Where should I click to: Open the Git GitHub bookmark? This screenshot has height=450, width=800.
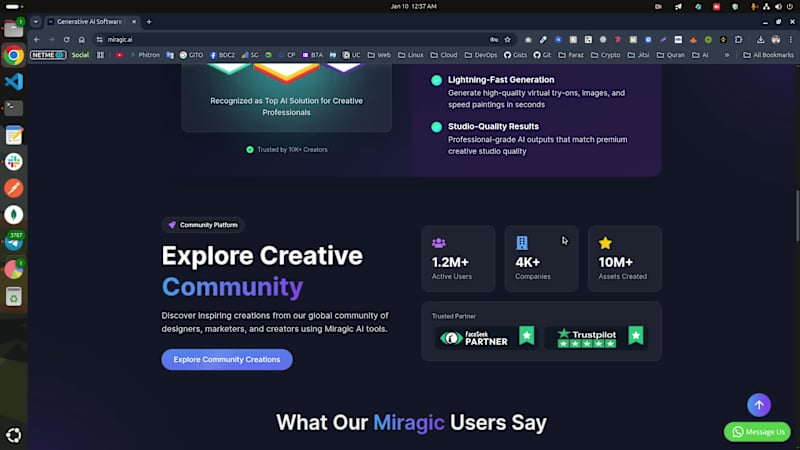click(x=542, y=55)
